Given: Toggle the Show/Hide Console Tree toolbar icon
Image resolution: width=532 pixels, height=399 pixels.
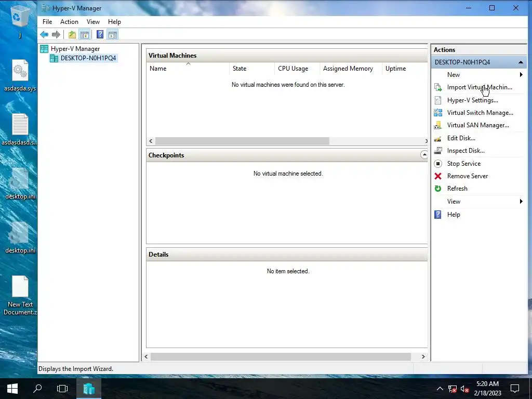Looking at the screenshot, I should [x=85, y=34].
